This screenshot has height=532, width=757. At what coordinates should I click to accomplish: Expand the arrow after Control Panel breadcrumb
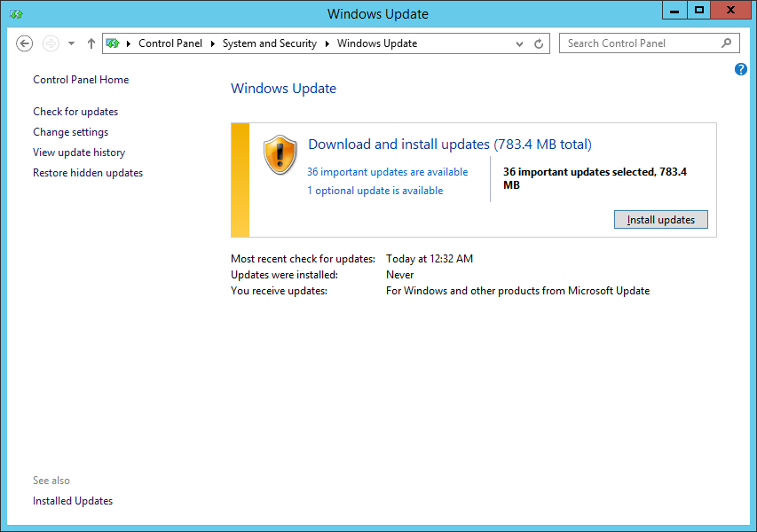(212, 43)
